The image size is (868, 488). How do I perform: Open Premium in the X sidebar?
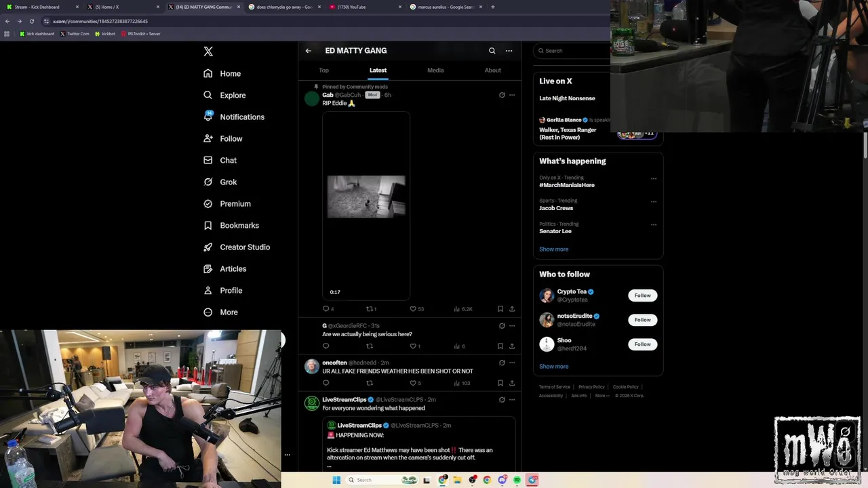tap(227, 203)
